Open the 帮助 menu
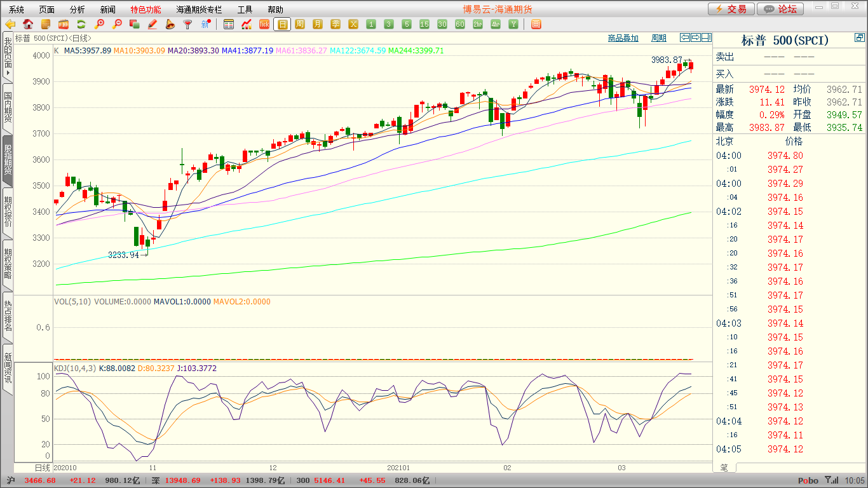Image resolution: width=868 pixels, height=488 pixels. coord(275,10)
